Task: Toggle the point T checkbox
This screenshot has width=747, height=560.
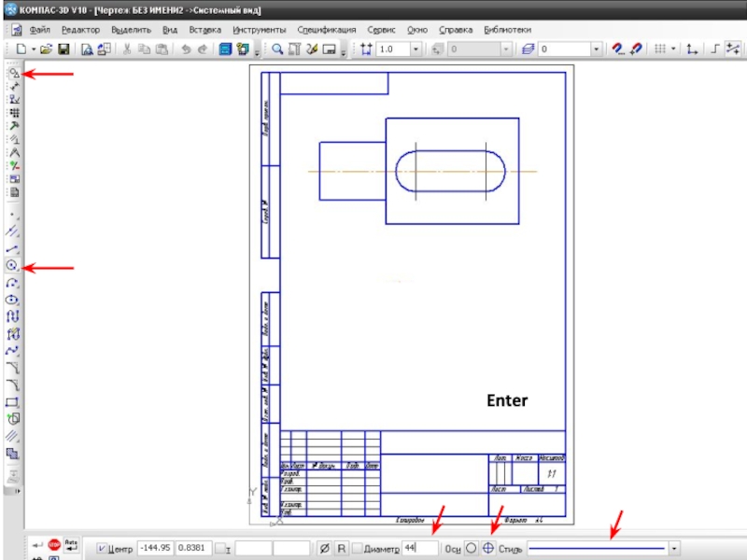Action: click(220, 549)
